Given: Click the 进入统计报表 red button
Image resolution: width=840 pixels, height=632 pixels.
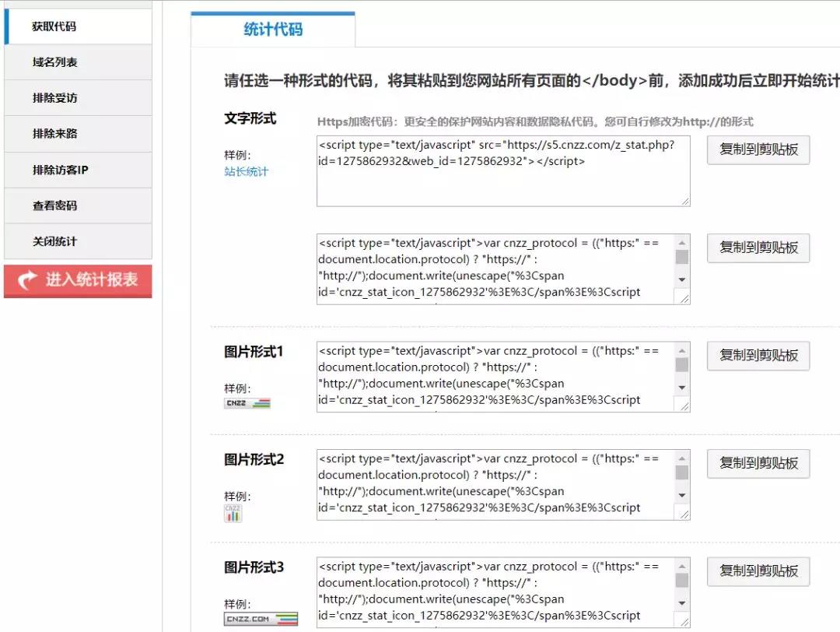Looking at the screenshot, I should 79,281.
